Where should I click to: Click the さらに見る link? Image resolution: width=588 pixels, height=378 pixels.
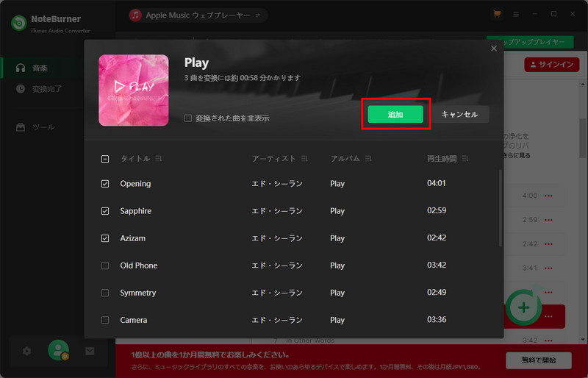[517, 155]
